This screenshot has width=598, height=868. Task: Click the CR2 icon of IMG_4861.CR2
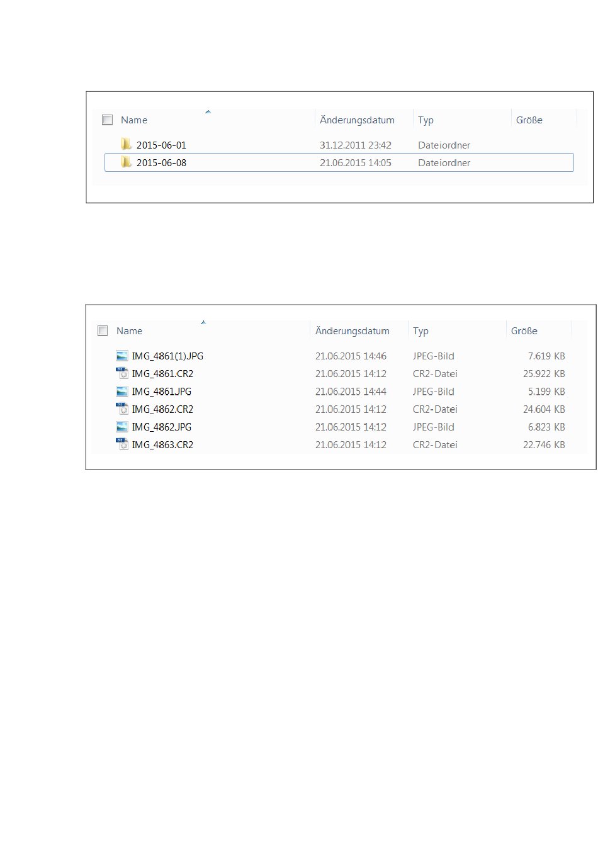coord(122,373)
